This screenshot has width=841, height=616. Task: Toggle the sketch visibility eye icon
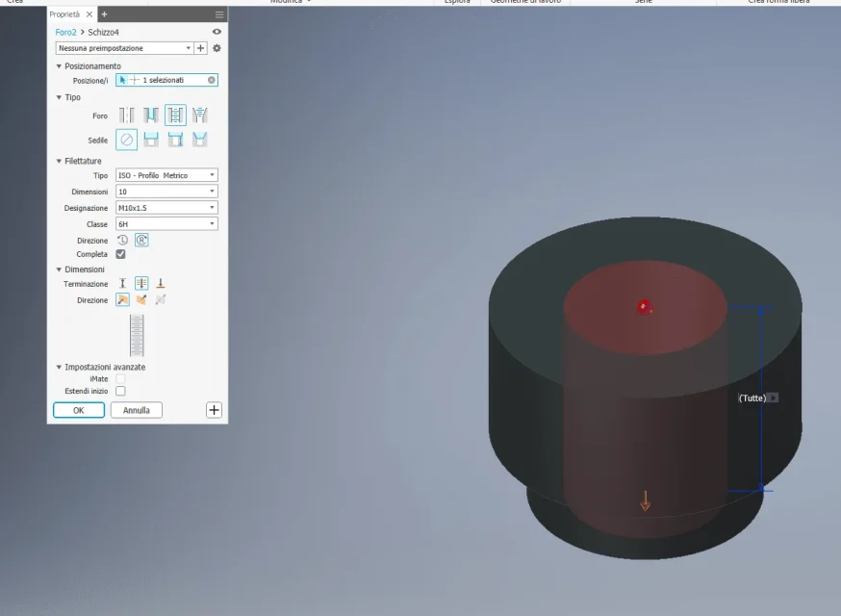click(217, 32)
